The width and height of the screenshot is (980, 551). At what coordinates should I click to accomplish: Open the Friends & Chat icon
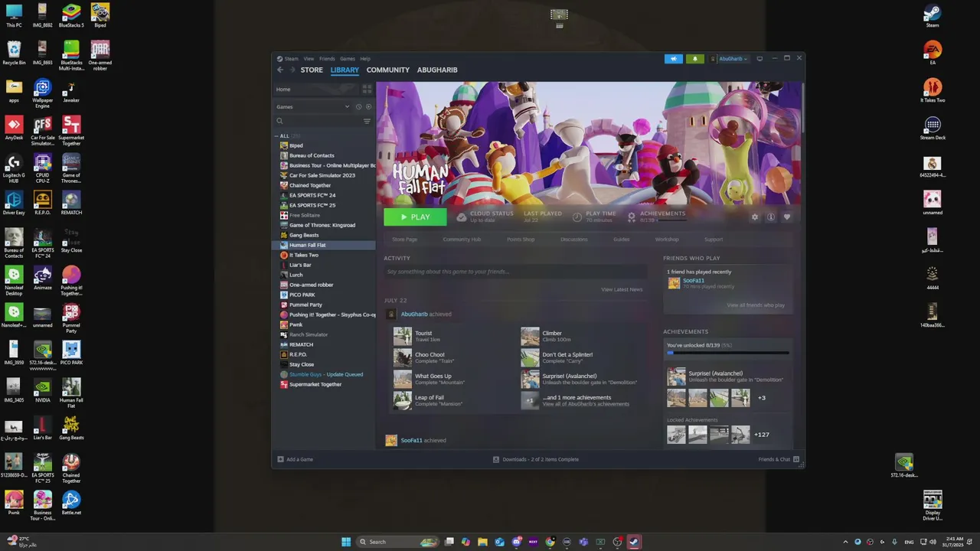click(796, 459)
